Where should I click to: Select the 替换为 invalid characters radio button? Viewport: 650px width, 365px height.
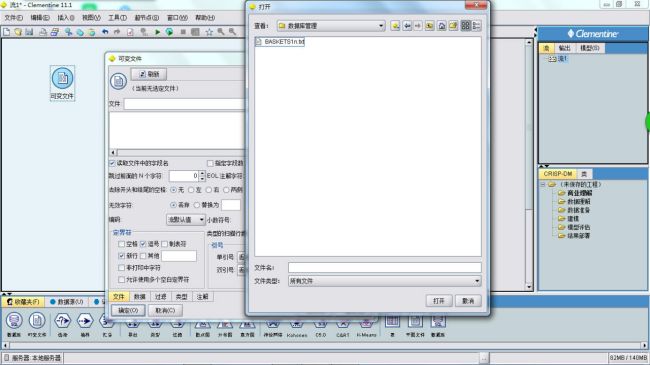[x=197, y=205]
